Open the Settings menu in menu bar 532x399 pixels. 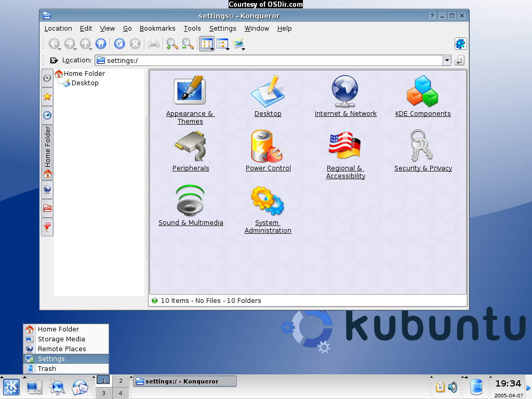[222, 29]
